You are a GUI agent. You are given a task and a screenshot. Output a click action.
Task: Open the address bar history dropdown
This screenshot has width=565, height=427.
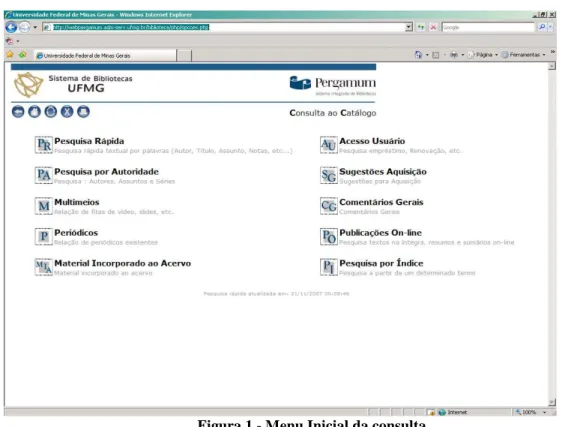(x=409, y=27)
